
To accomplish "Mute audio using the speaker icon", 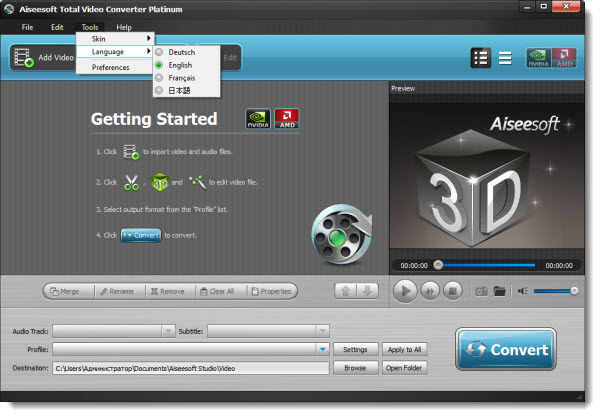I will pyautogui.click(x=522, y=291).
